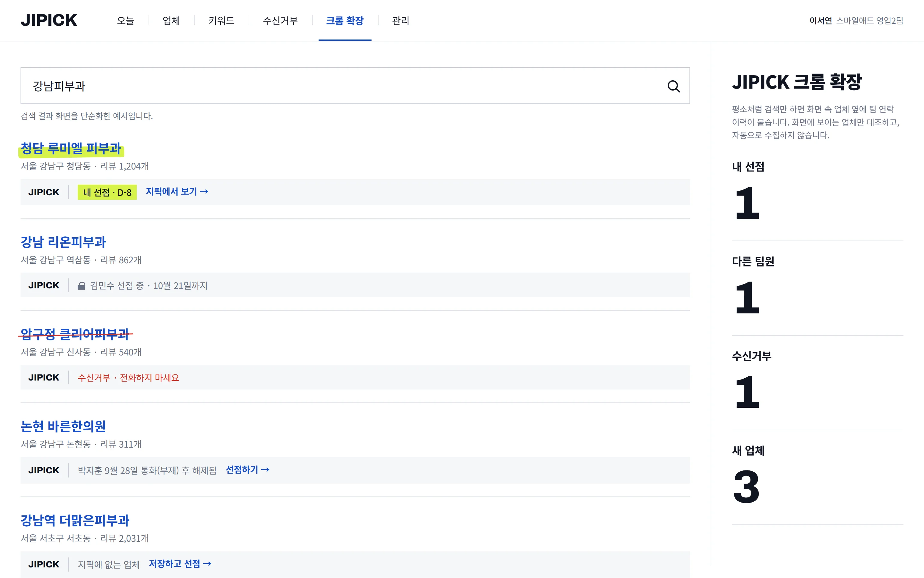
Task: Click the 서울 서초구 서초동 · 리뷰 2,031개 text
Action: click(x=85, y=538)
